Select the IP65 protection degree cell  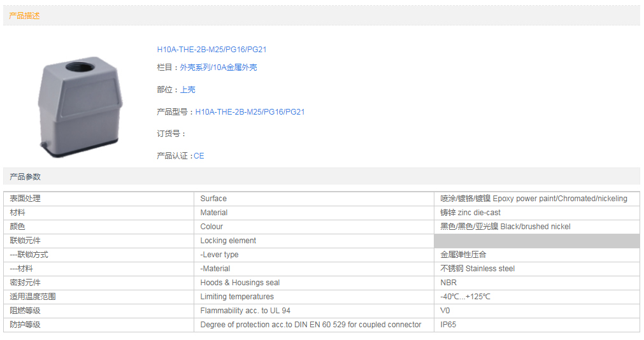[x=448, y=325]
